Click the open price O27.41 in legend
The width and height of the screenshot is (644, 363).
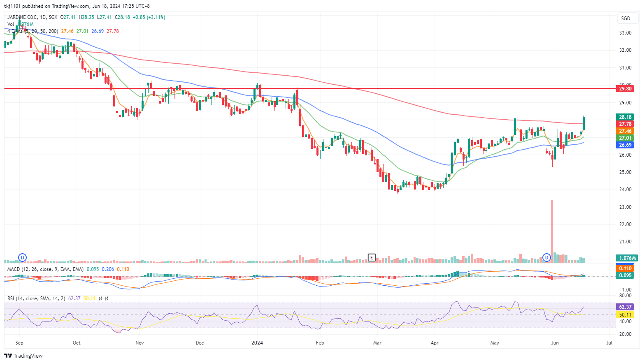(68, 17)
